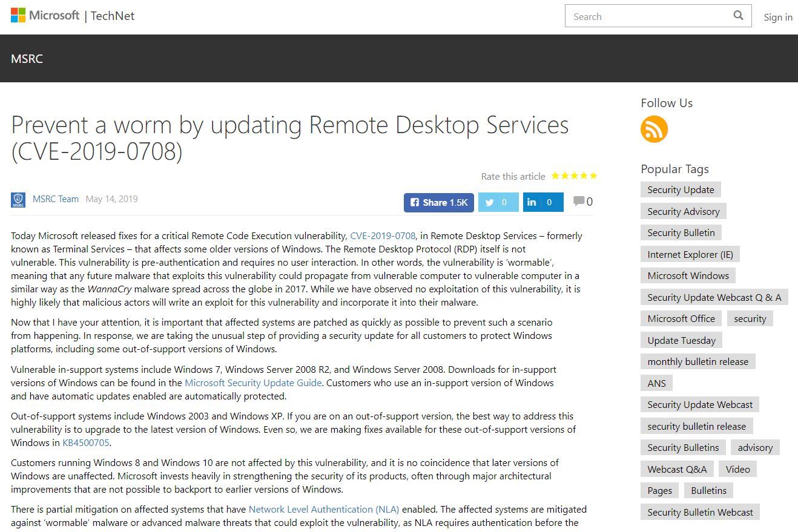This screenshot has height=532, width=798.
Task: Click the Popular Tags heading
Action: (674, 169)
